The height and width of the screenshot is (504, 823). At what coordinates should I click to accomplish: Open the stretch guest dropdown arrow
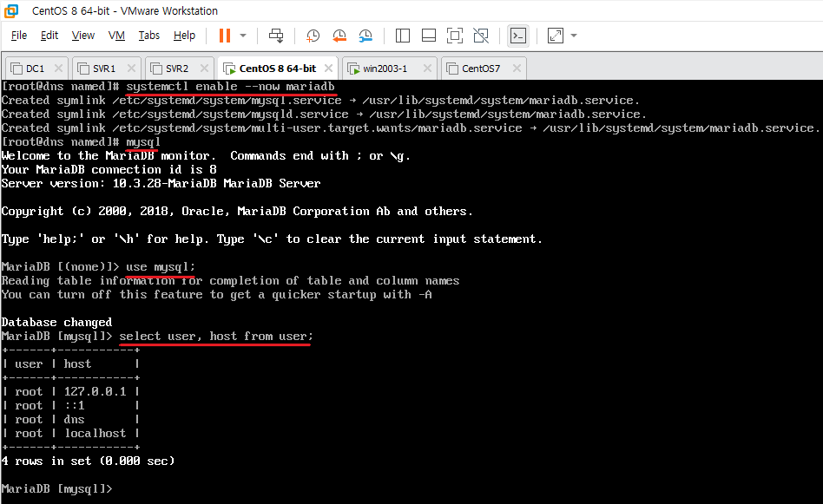[574, 36]
